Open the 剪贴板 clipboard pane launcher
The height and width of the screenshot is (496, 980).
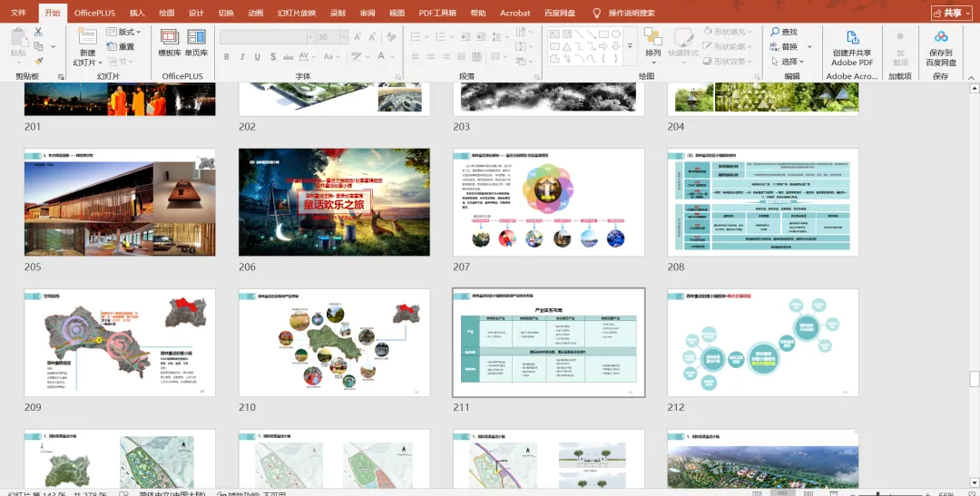[62, 77]
